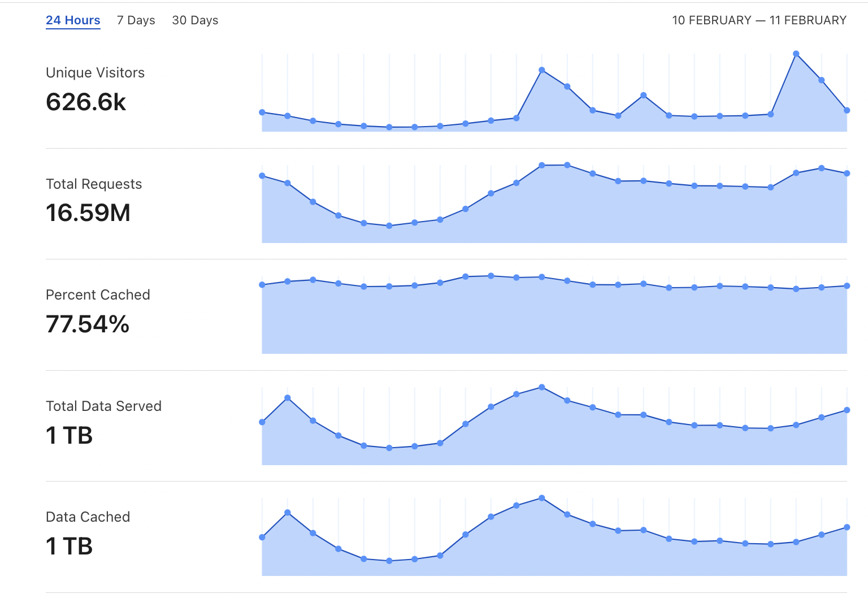Click the 77.54% cached value
The image size is (868, 598).
click(x=88, y=324)
